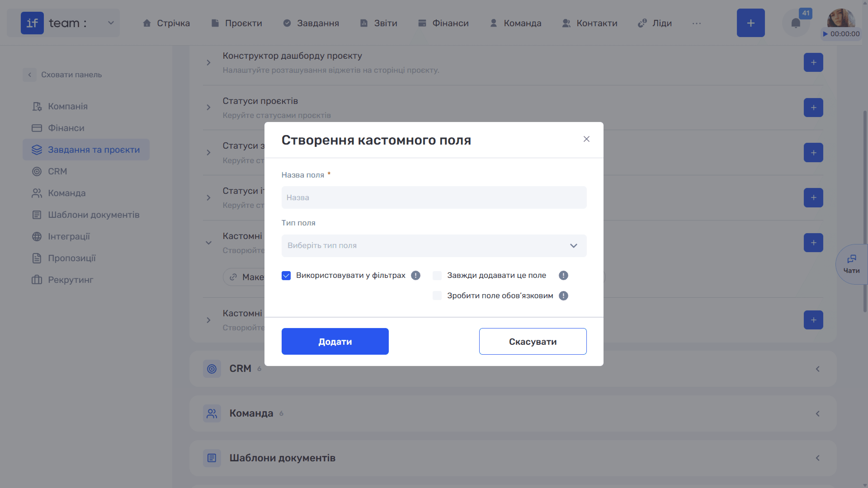
Task: Enable Завжди додавати це поле checkbox
Action: (x=437, y=275)
